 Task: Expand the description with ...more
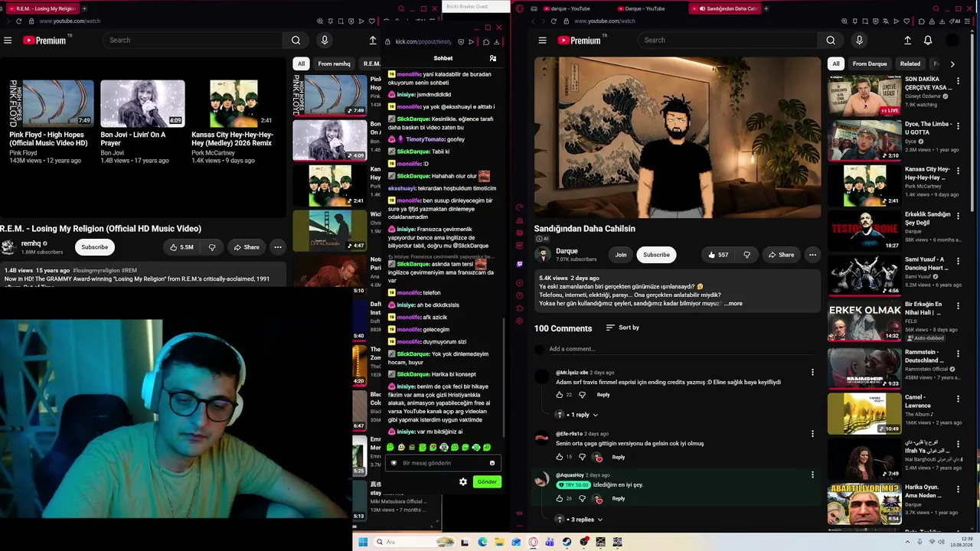pos(733,304)
